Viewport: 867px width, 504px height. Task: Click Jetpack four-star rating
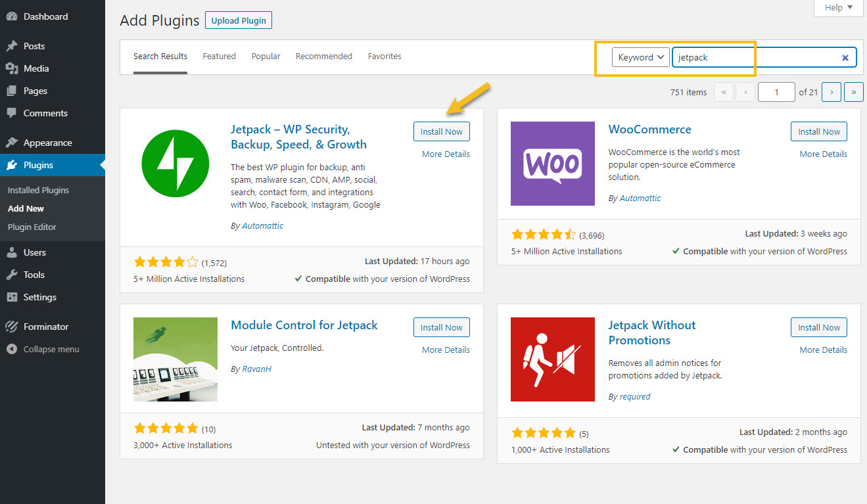pyautogui.click(x=166, y=262)
